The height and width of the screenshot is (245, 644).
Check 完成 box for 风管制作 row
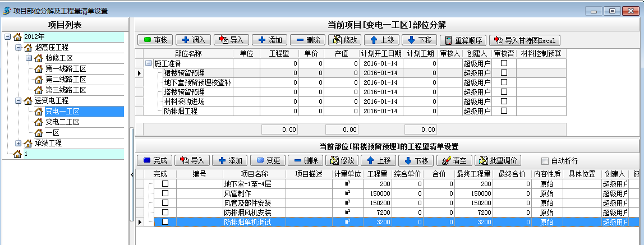(165, 193)
